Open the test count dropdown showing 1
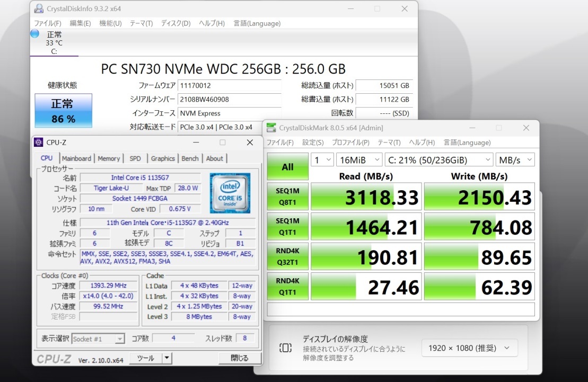588x382 pixels. (322, 160)
